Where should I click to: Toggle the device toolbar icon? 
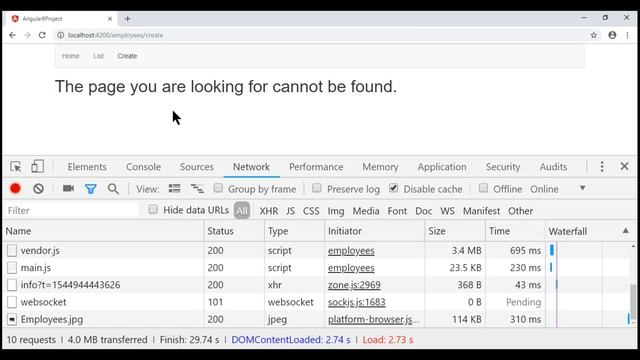click(x=38, y=167)
